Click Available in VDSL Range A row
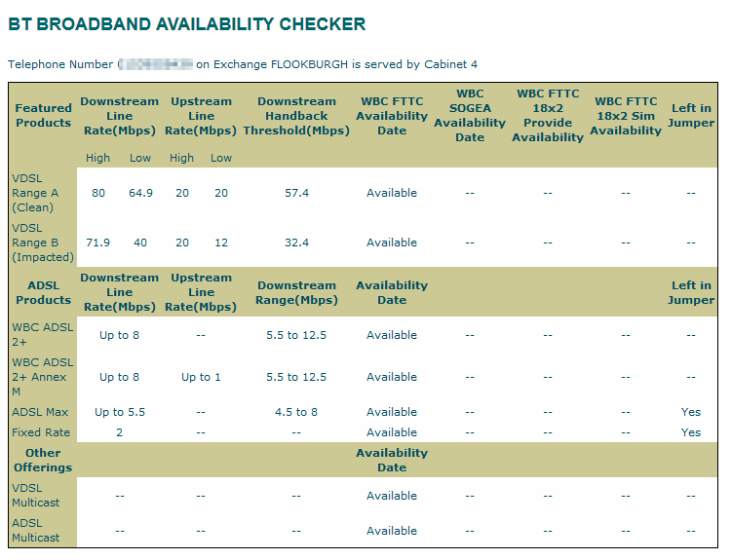The image size is (731, 560). [392, 193]
